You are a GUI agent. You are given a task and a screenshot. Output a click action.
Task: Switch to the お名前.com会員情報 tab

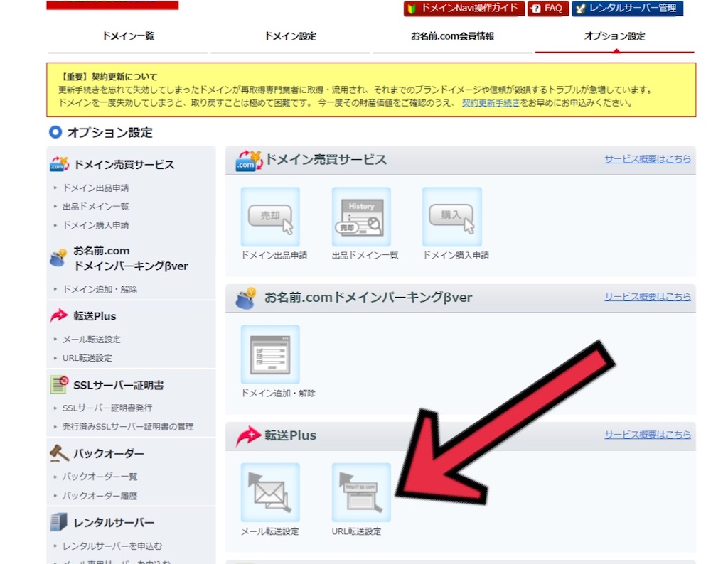point(452,36)
